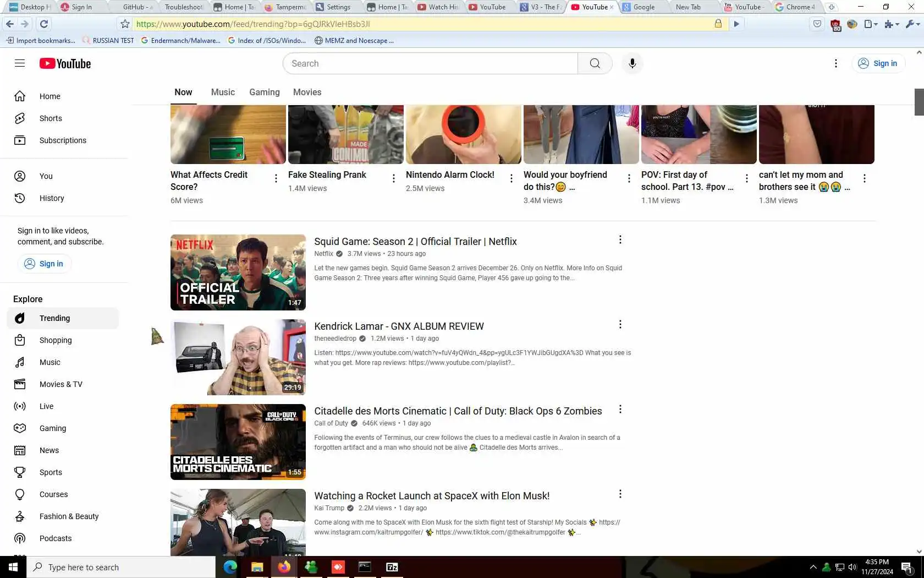The width and height of the screenshot is (924, 578).
Task: Click the Windows taskbar search box
Action: click(121, 567)
